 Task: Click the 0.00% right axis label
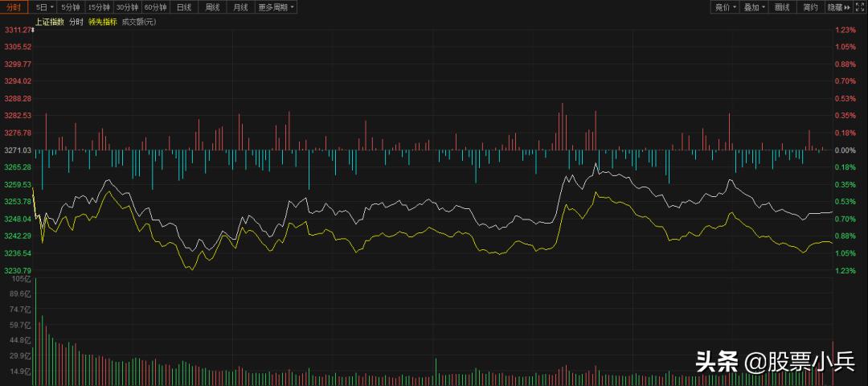[x=845, y=150]
